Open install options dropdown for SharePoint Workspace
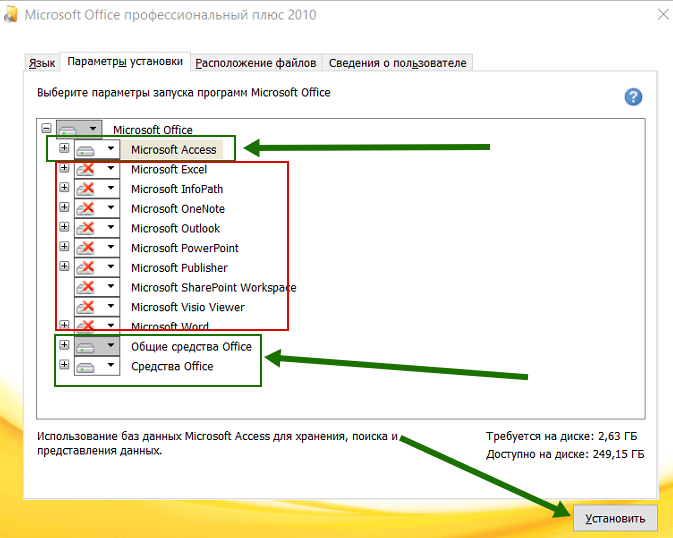Image resolution: width=673 pixels, height=538 pixels. (x=111, y=286)
